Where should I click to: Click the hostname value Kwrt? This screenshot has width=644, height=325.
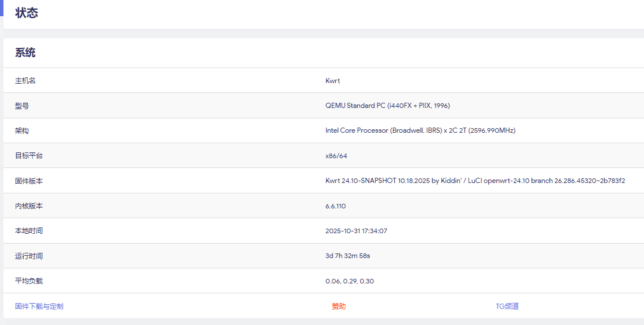point(333,81)
